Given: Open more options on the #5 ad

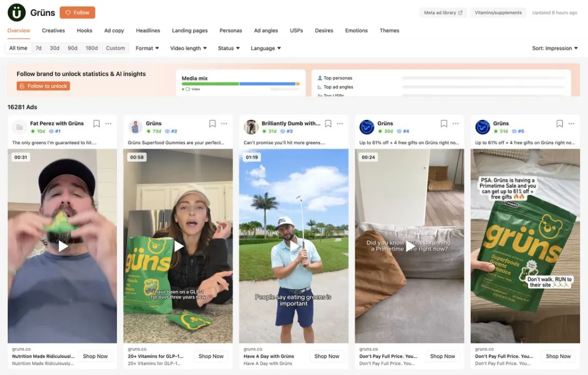Looking at the screenshot, I should (x=572, y=124).
